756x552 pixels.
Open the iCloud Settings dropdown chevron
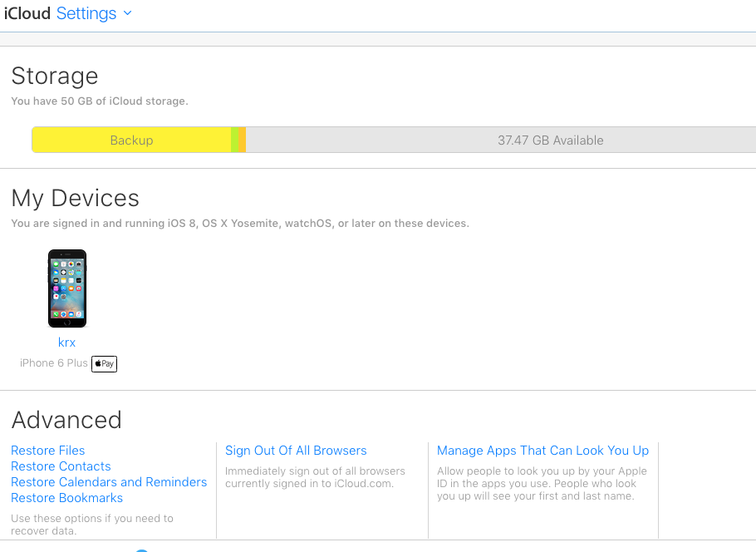click(x=127, y=13)
